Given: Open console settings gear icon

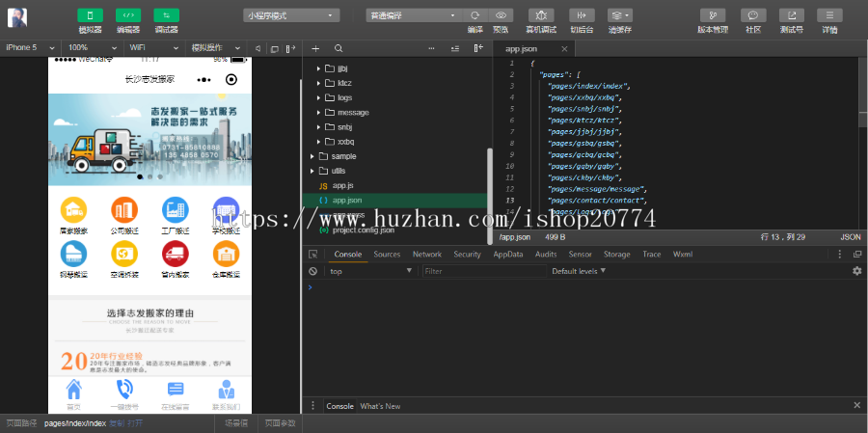Looking at the screenshot, I should 857,271.
